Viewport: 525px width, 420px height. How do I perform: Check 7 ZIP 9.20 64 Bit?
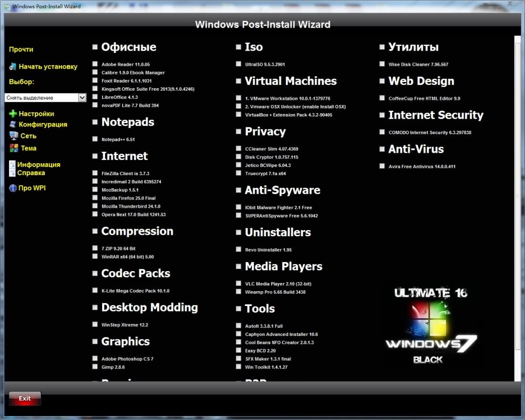pos(95,248)
